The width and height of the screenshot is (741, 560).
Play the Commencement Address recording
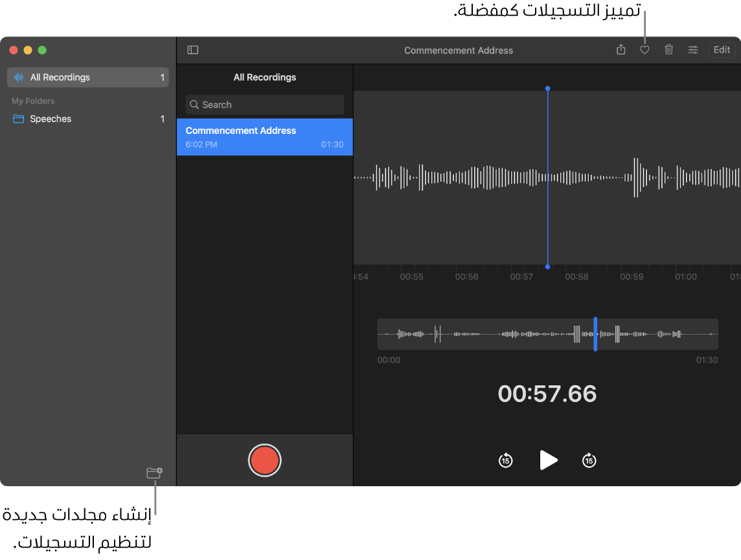[548, 460]
